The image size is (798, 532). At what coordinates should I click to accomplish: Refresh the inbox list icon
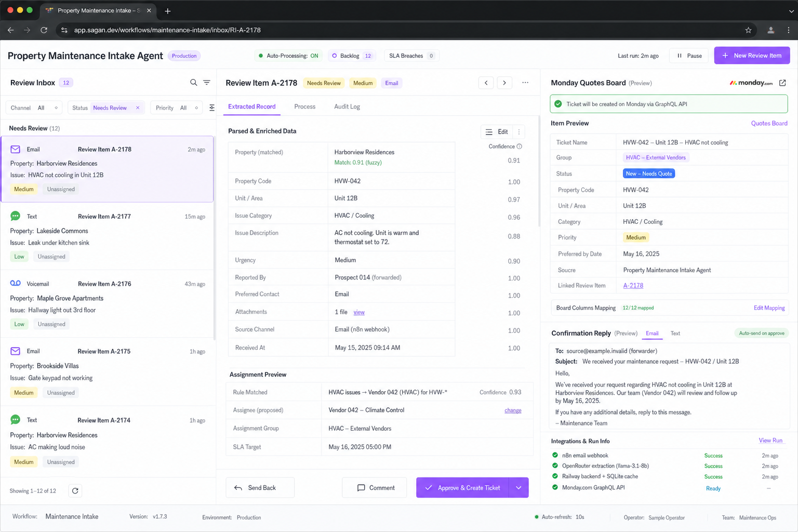75,491
